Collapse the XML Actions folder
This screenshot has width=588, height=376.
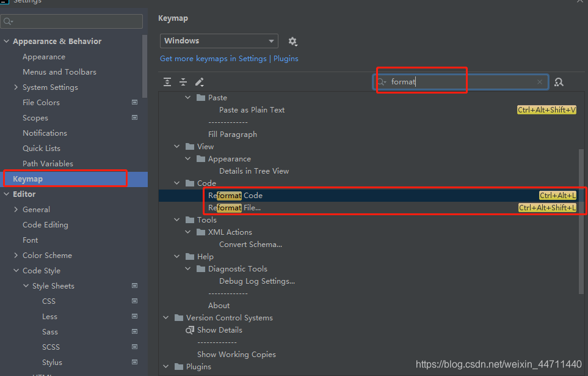pos(188,232)
